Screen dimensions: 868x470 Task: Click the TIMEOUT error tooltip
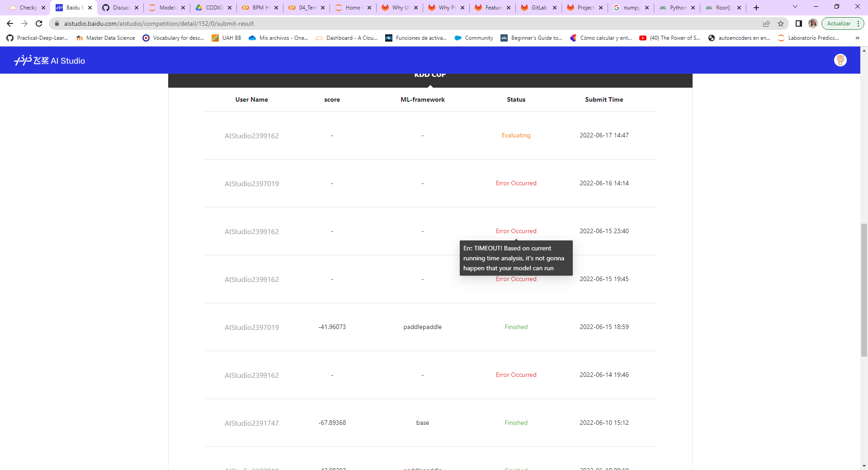(516, 258)
